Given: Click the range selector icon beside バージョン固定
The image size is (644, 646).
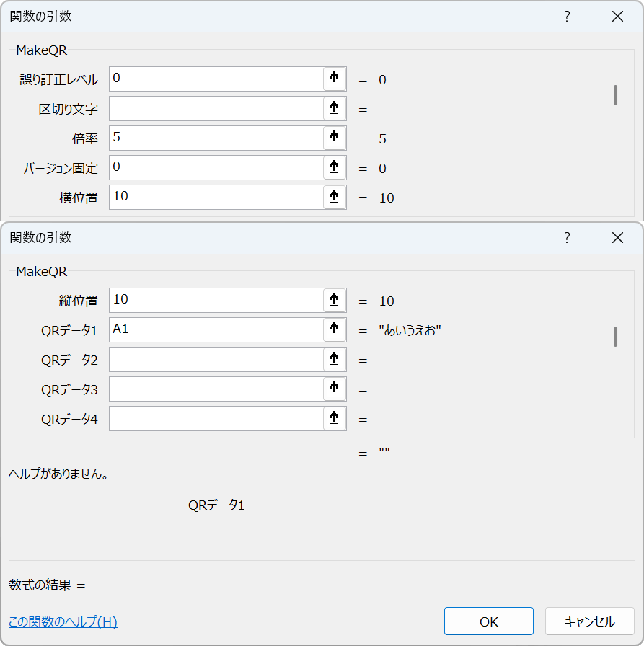Looking at the screenshot, I should (333, 167).
